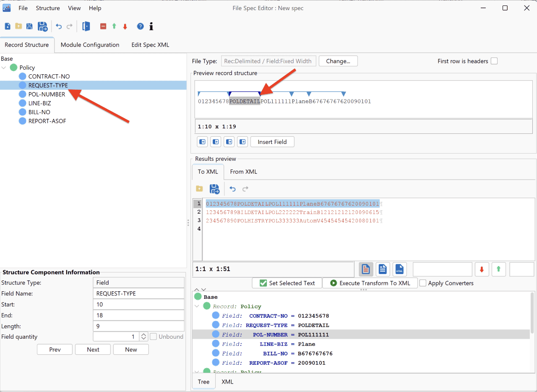
Task: Open the Structure menu
Action: point(48,8)
